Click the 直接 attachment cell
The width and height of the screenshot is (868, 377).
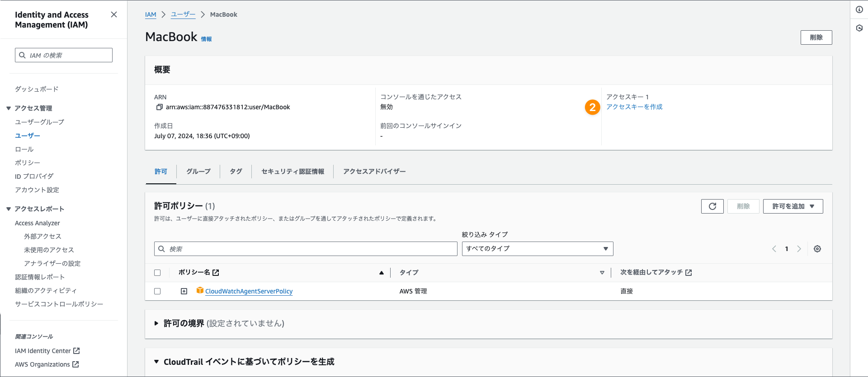[x=627, y=291]
